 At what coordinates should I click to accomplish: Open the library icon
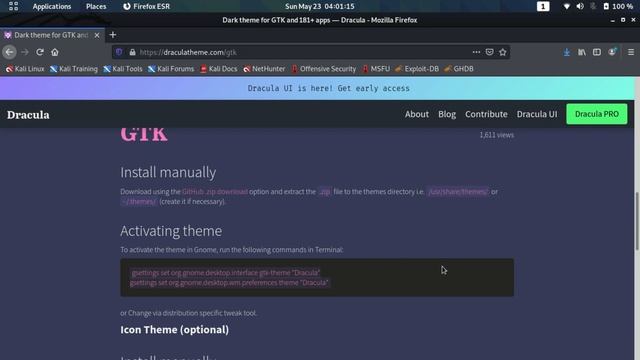(x=582, y=52)
